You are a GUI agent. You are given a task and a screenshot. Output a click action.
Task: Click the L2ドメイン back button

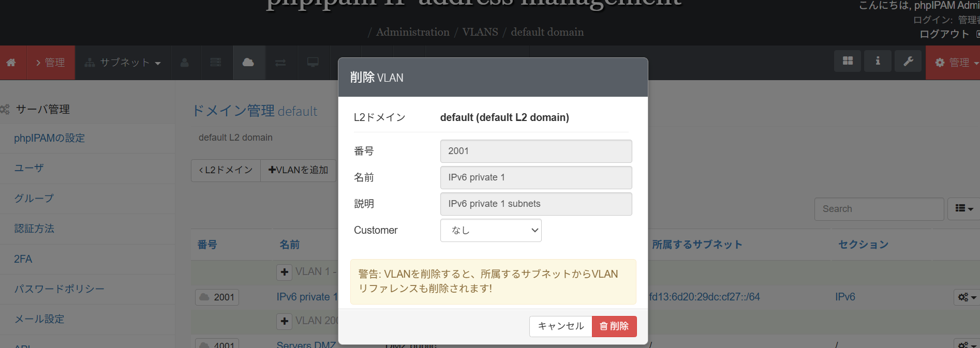(226, 170)
